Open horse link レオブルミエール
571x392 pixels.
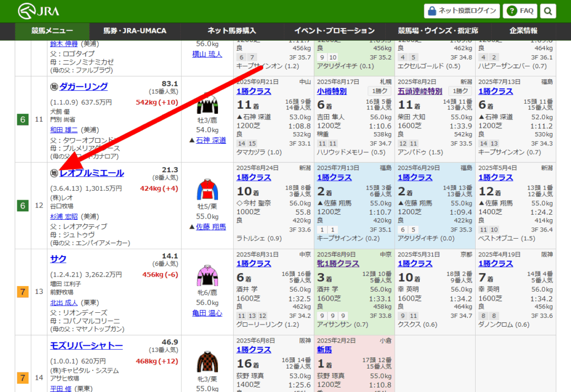(91, 173)
